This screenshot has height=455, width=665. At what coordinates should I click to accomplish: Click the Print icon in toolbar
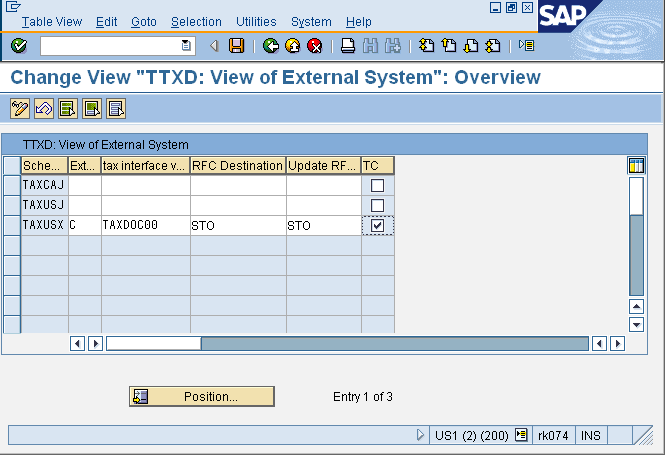348,46
